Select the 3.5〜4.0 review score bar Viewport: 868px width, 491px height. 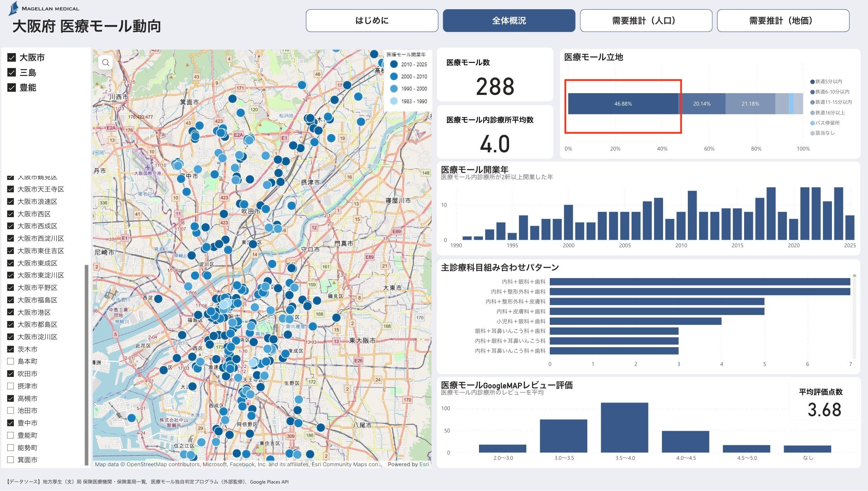pyautogui.click(x=624, y=428)
